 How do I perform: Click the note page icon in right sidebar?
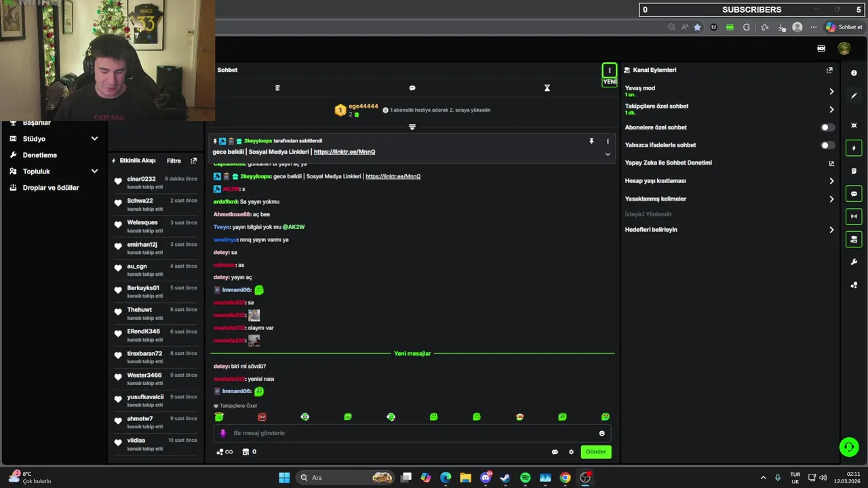click(x=854, y=171)
